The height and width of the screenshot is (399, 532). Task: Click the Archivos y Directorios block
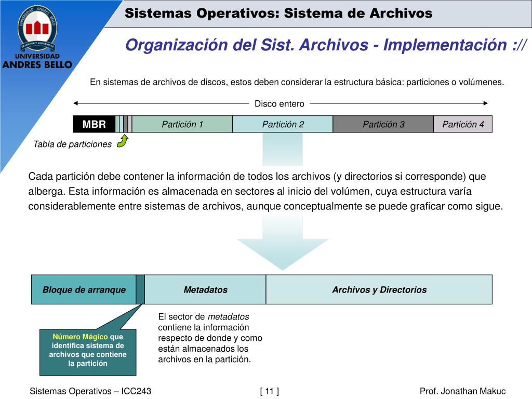[379, 289]
